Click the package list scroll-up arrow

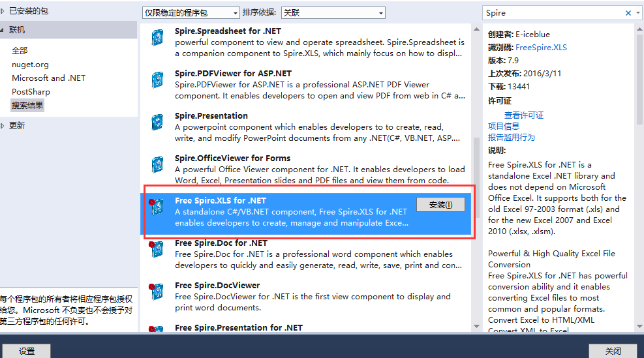[476, 29]
